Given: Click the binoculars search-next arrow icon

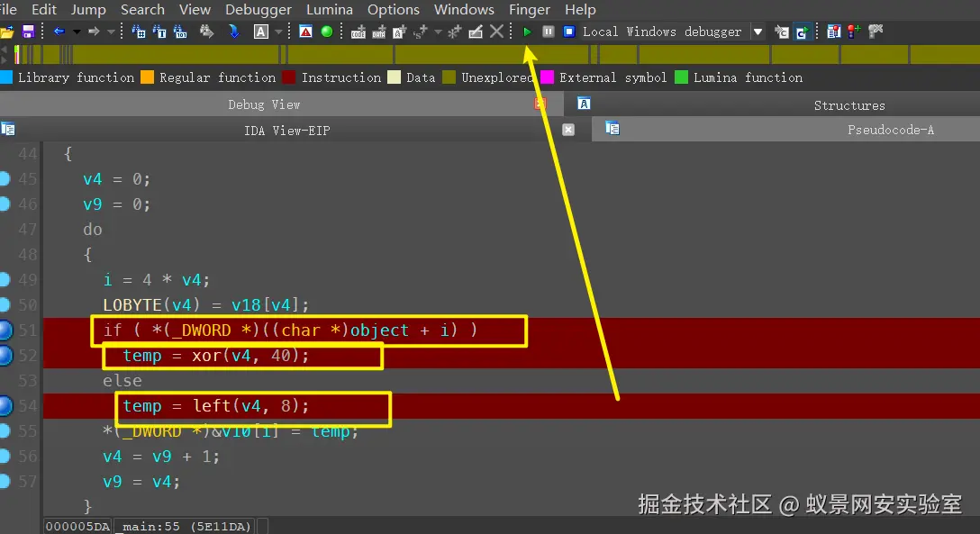Looking at the screenshot, I should (206, 32).
